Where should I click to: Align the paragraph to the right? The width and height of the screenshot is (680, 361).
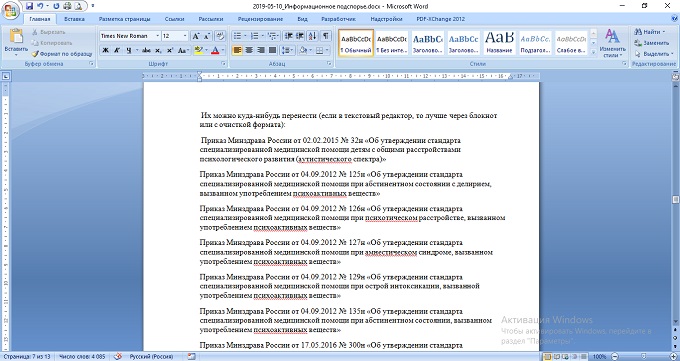click(261, 50)
